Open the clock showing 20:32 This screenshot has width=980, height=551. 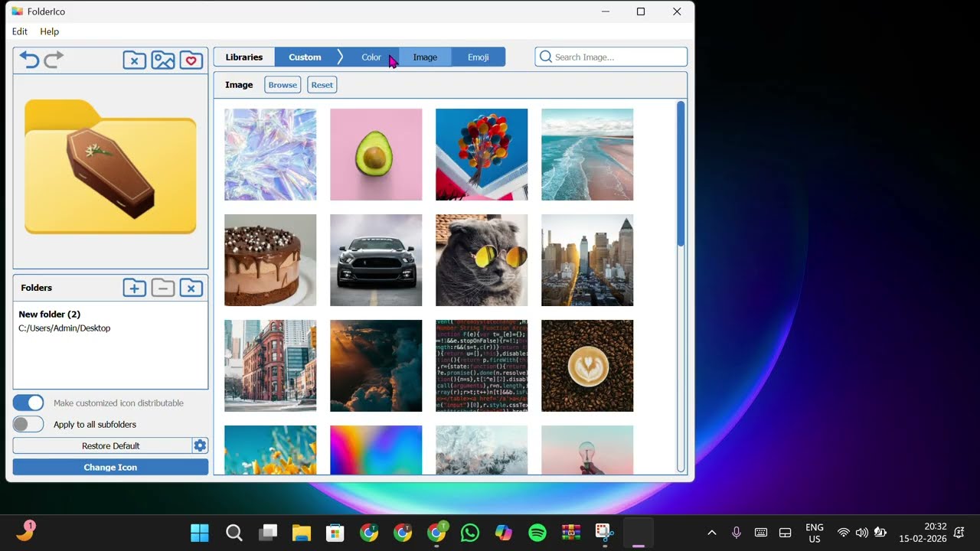(923, 533)
